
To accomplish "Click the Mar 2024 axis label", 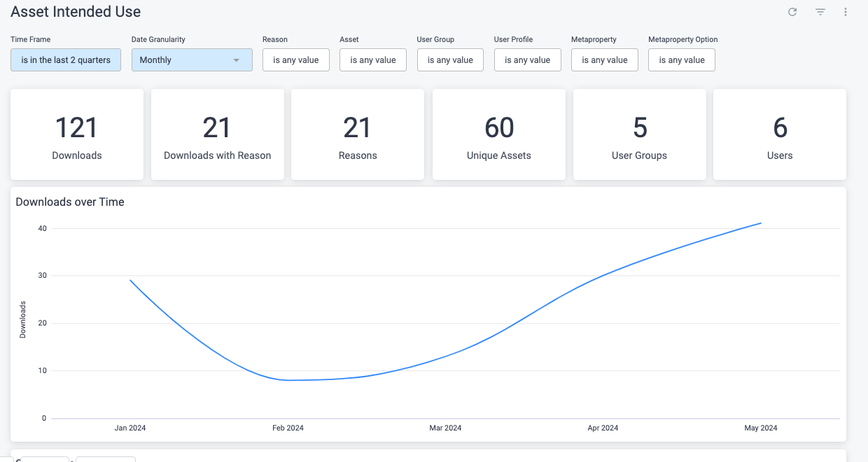I will pyautogui.click(x=446, y=428).
